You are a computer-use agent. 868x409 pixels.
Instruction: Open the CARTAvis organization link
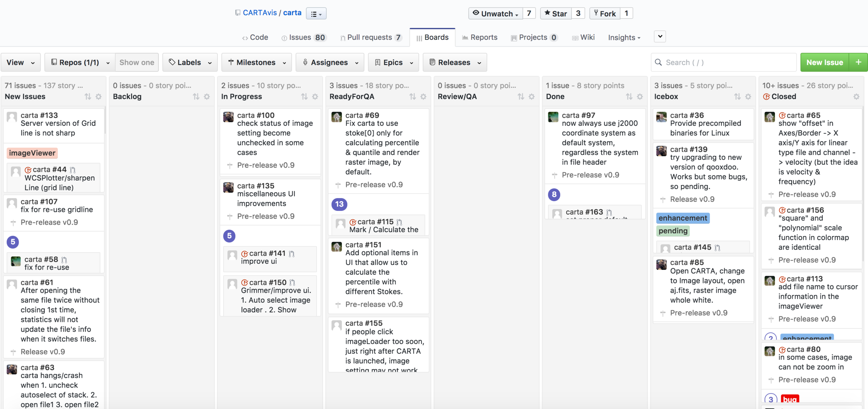(260, 13)
